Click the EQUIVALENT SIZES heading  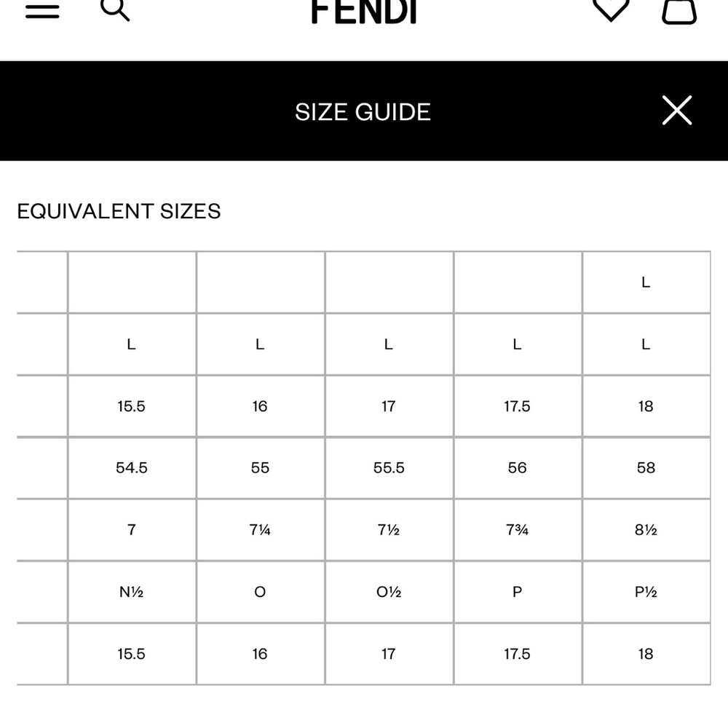coord(119,212)
